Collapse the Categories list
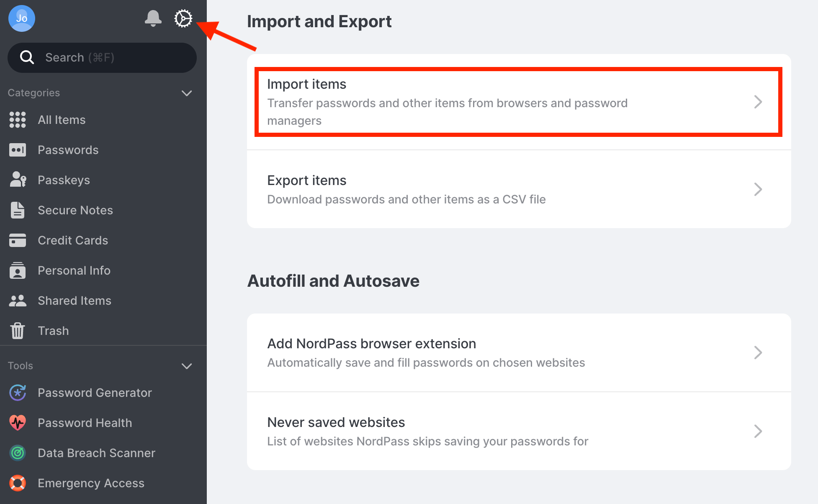This screenshot has width=818, height=504. pos(187,93)
